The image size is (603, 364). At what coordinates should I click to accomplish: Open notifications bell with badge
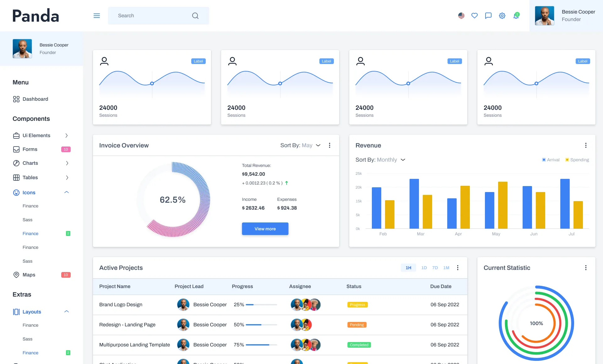[x=516, y=15]
